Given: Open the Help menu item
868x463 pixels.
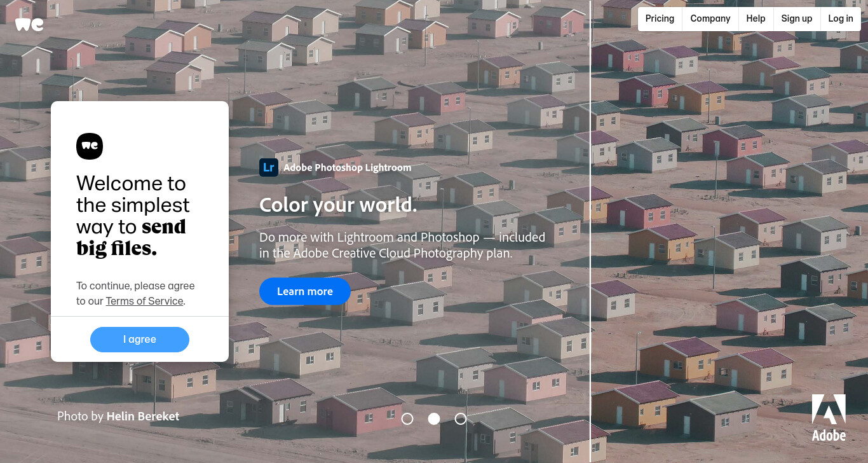Looking at the screenshot, I should pos(756,18).
